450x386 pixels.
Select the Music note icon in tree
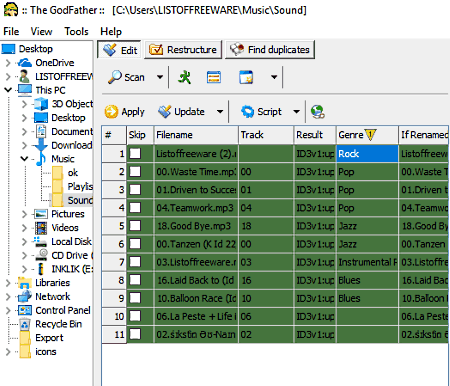(x=41, y=159)
